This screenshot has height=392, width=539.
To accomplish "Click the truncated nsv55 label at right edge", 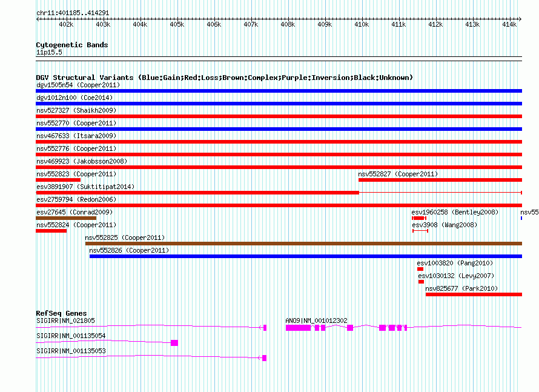I will [x=529, y=212].
